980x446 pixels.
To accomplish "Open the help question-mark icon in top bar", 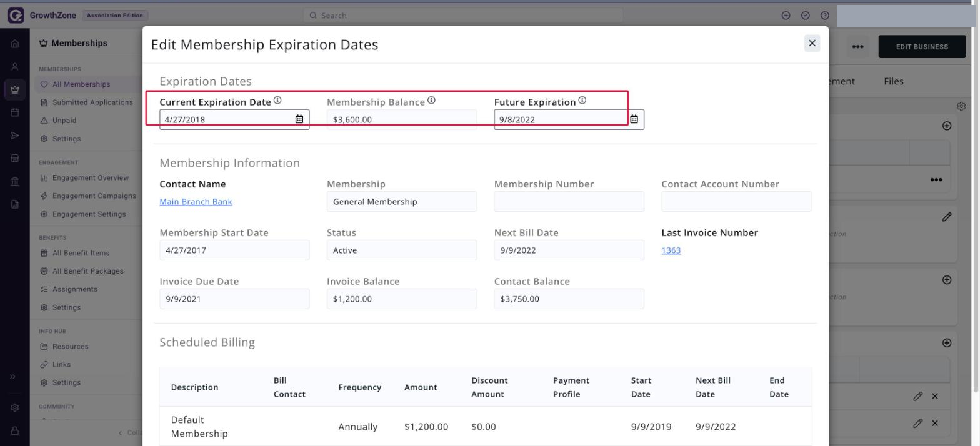I will 825,16.
